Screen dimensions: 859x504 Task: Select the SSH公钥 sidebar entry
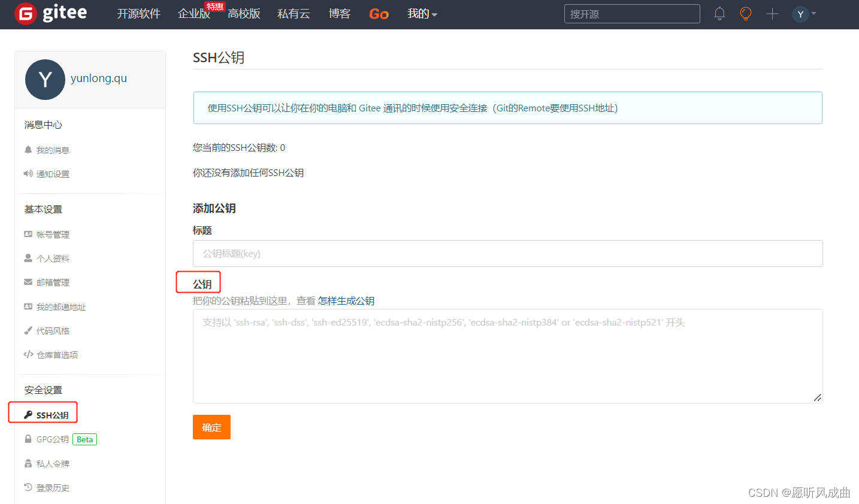(x=49, y=412)
